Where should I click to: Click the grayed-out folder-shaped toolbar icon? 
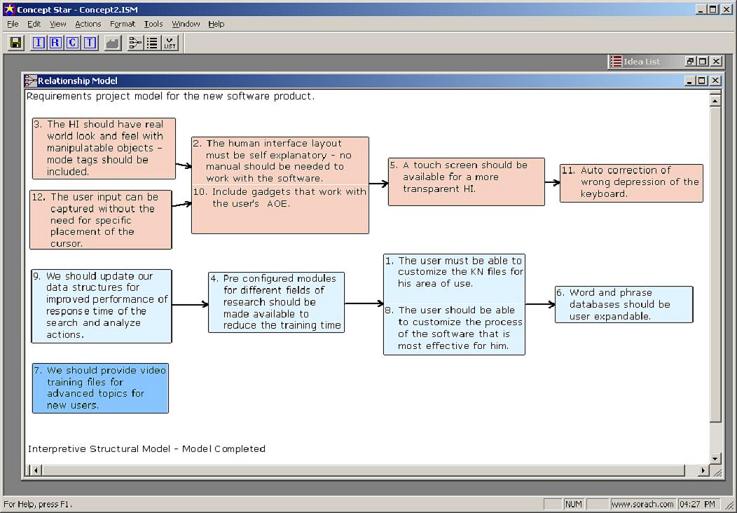[x=113, y=43]
